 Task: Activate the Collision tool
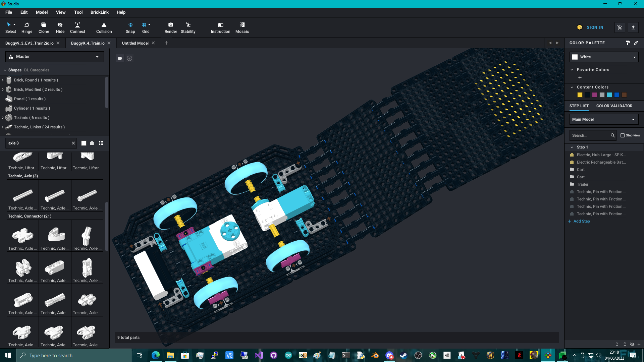click(x=104, y=27)
